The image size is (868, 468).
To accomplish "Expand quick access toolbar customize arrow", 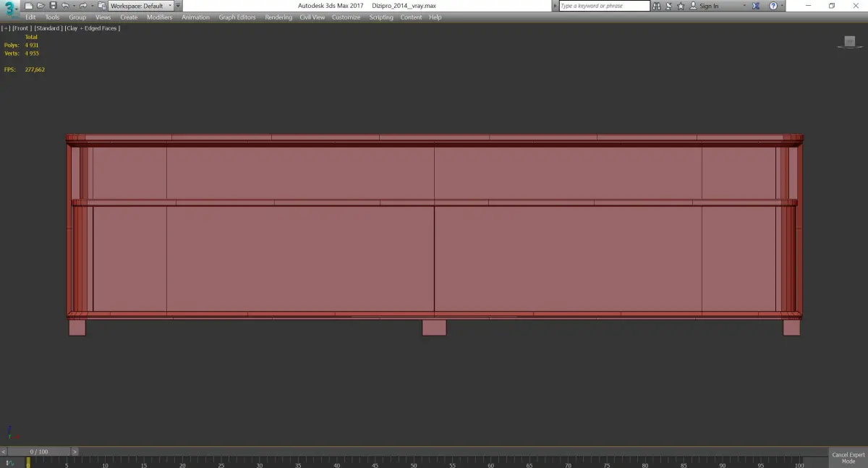I will click(x=178, y=6).
